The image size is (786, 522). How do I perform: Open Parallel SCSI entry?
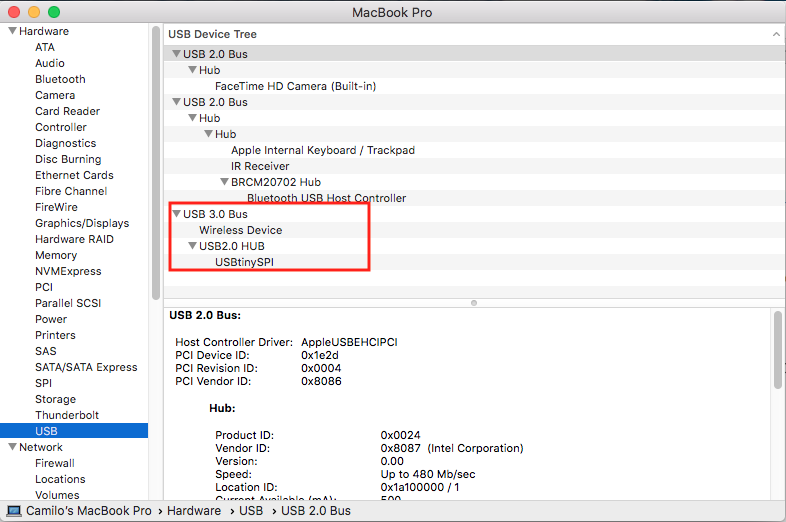(68, 303)
